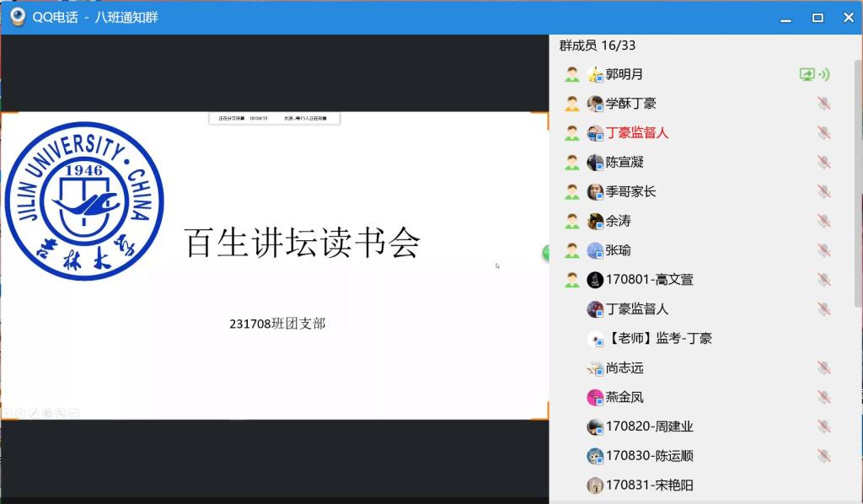Click the muted mic icon for 170801-高文萱

coord(823,280)
